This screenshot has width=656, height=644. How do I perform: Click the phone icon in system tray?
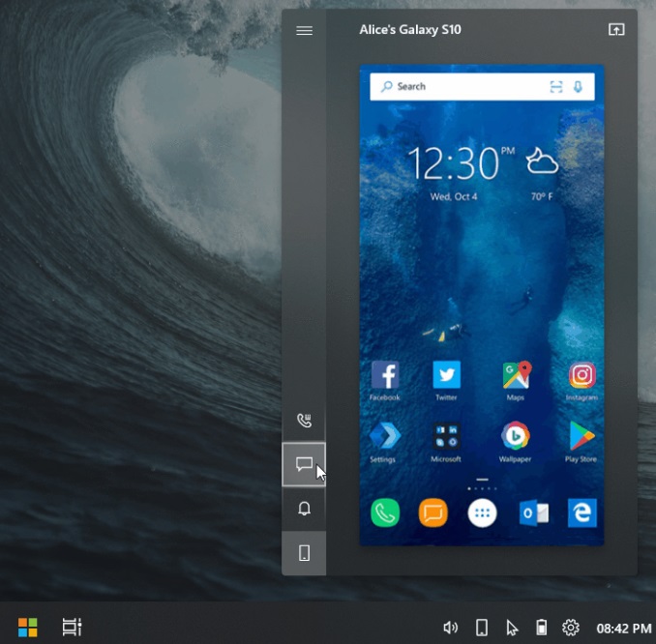click(482, 628)
